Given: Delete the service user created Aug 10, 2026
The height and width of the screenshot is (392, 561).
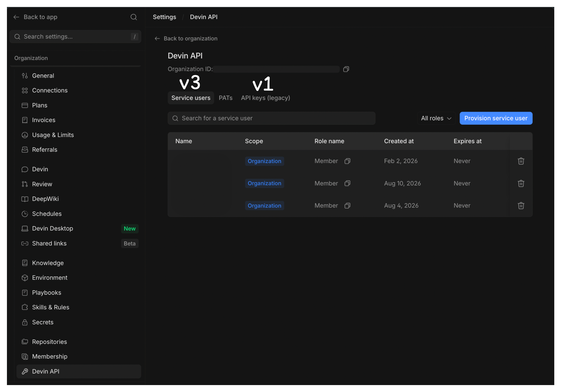Looking at the screenshot, I should click(521, 183).
